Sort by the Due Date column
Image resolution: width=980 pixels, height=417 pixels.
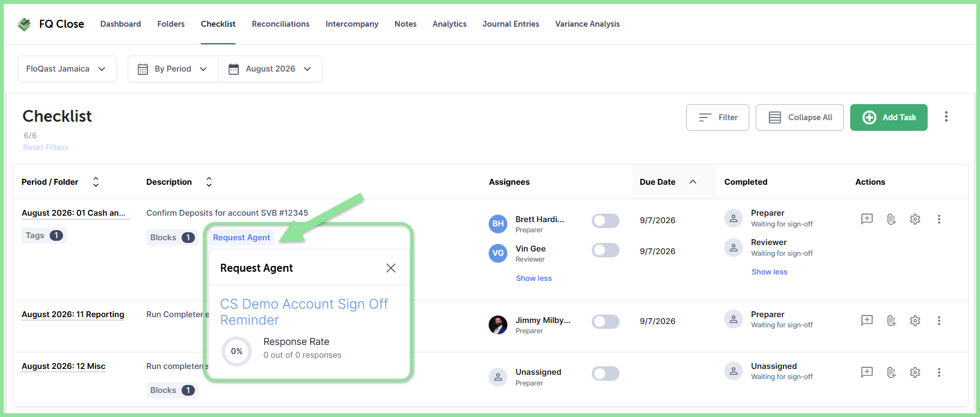click(693, 182)
